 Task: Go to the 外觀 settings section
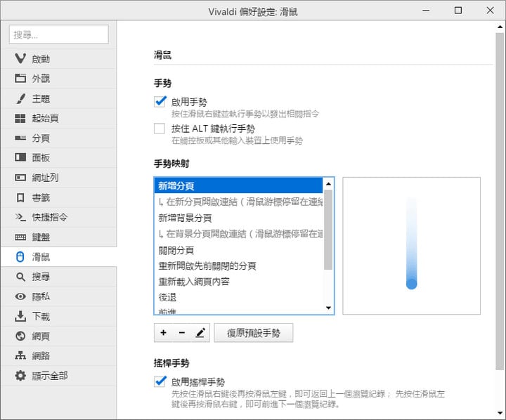click(58, 79)
